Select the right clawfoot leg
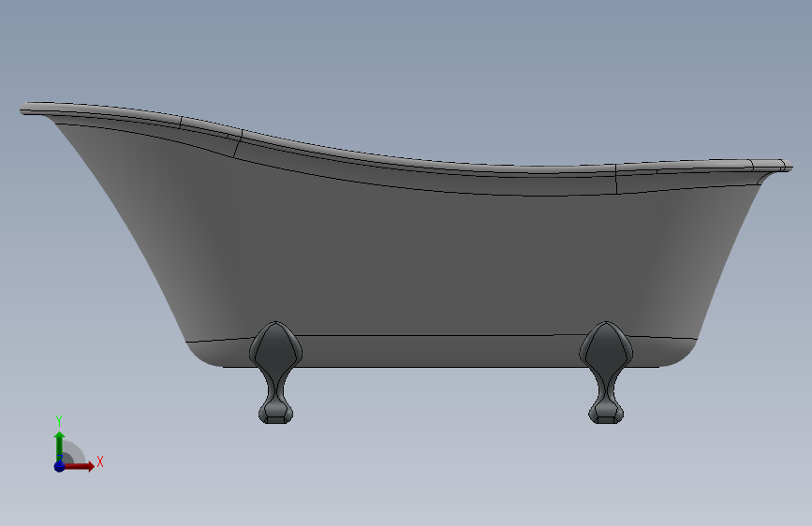 click(606, 373)
